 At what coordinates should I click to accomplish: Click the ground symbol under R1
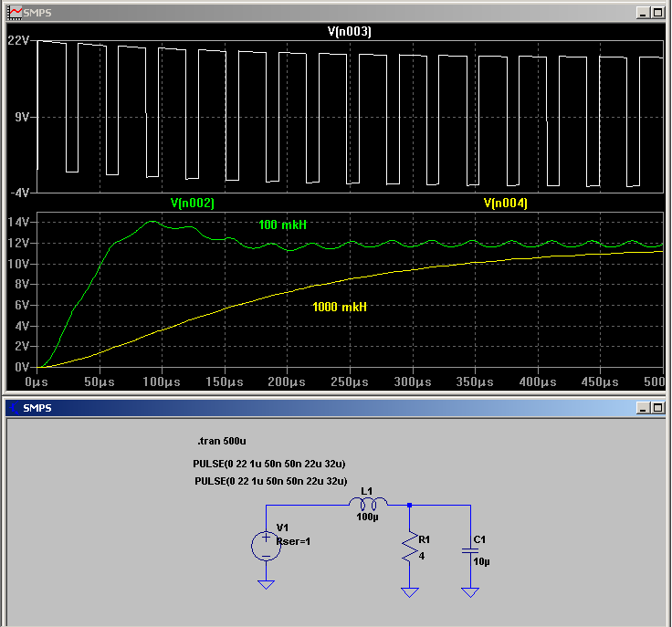[x=410, y=592]
